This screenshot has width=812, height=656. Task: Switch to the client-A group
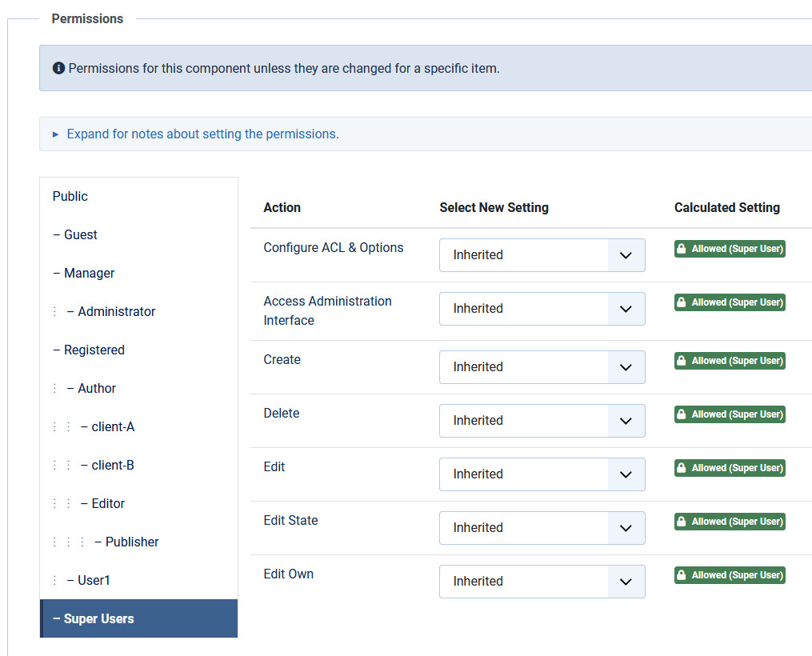113,427
